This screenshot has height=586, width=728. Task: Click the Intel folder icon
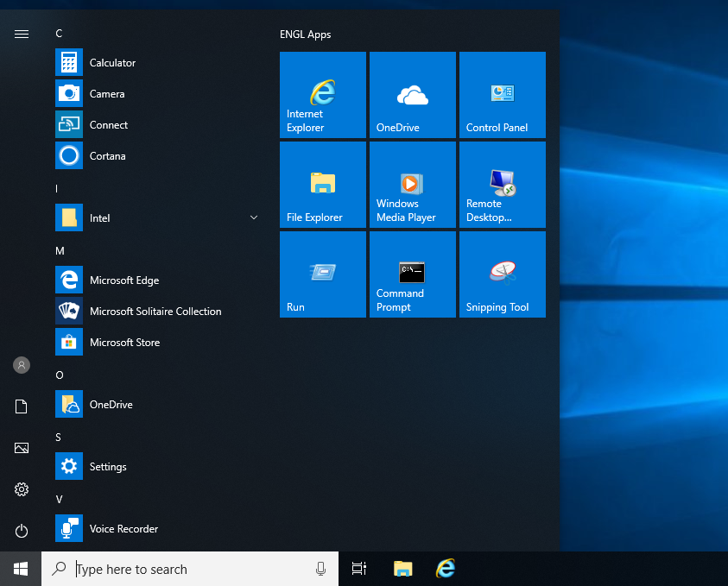[x=69, y=217]
